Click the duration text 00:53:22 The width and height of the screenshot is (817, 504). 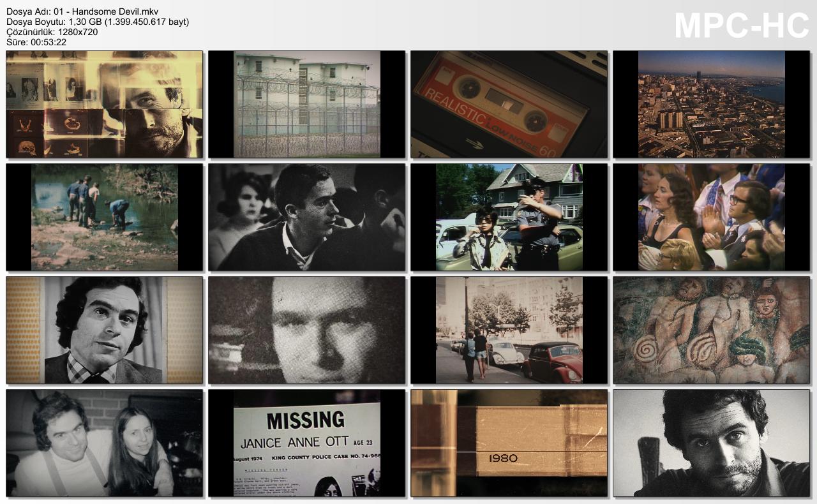(46, 42)
